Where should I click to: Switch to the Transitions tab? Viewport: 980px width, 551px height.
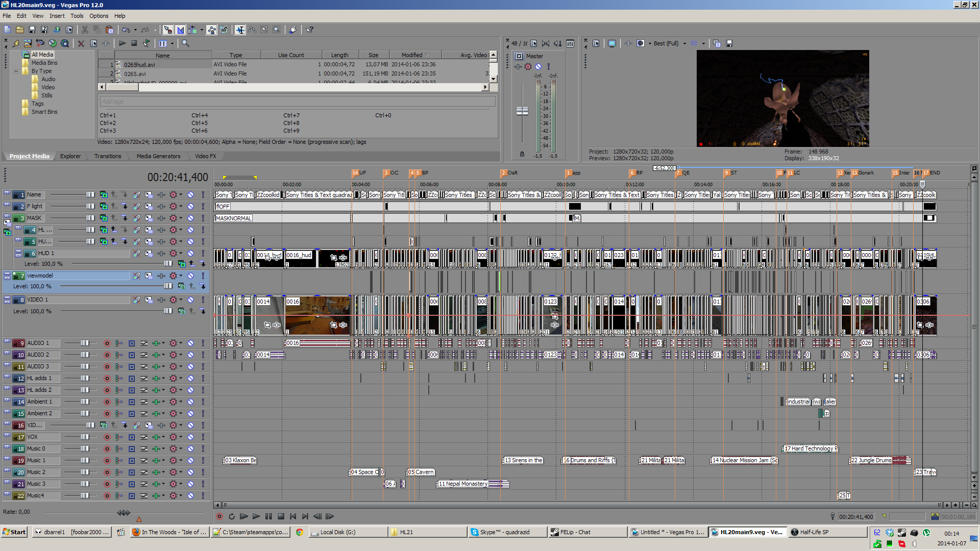coord(108,156)
